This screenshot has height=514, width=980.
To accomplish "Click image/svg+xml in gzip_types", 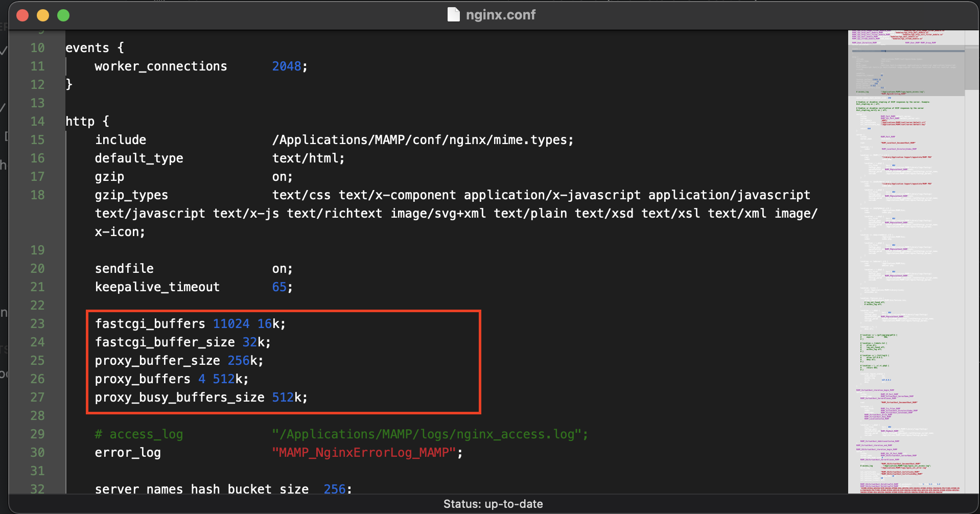I will click(x=438, y=214).
